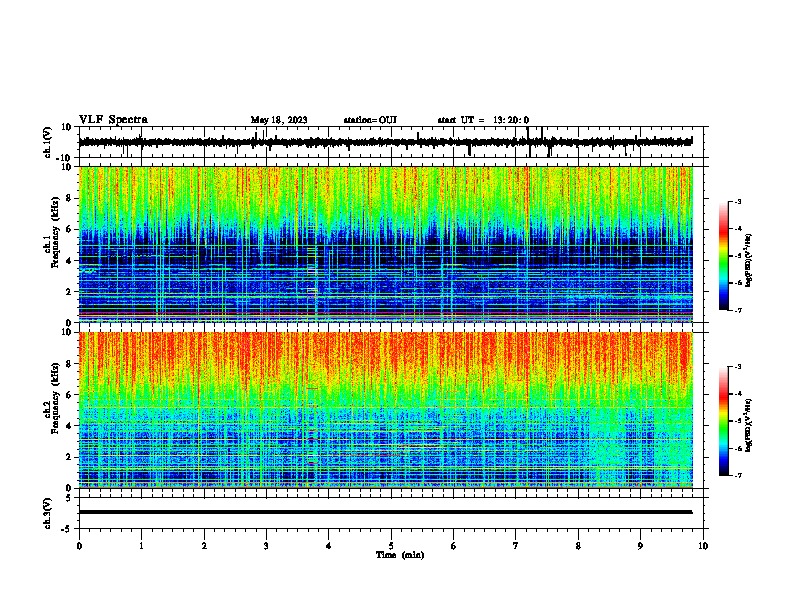Click the "-7" label on ch.1 colorbar

point(737,310)
